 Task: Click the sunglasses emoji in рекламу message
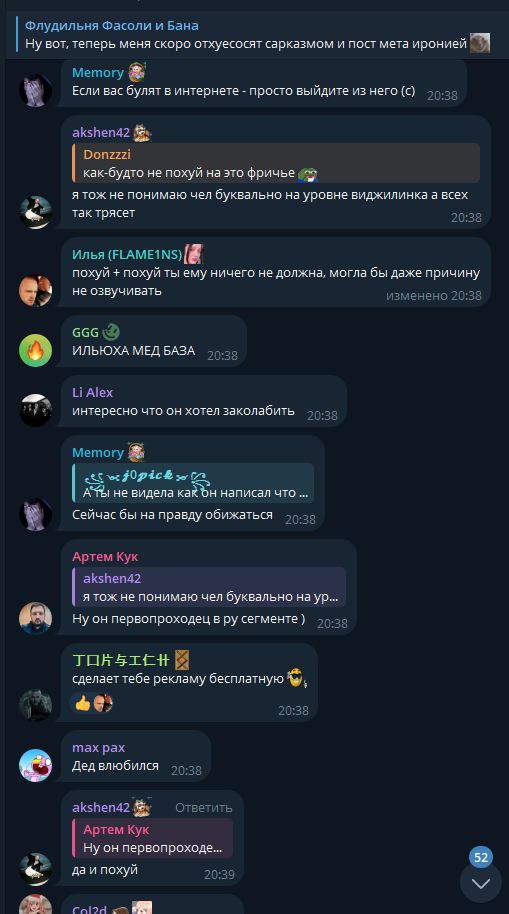(296, 679)
